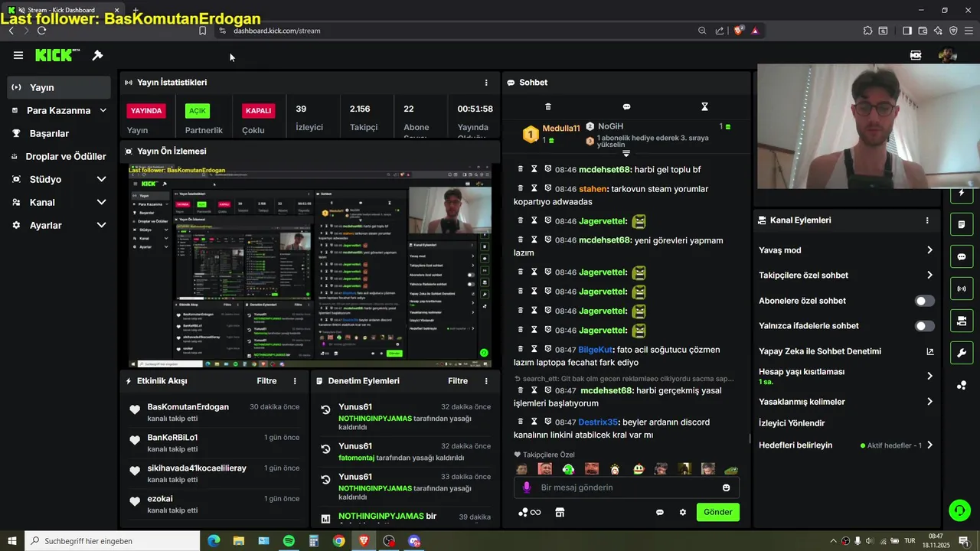The image size is (980, 551).
Task: Click the chat bubble icon in Sohbet toolbar
Action: [x=626, y=106]
